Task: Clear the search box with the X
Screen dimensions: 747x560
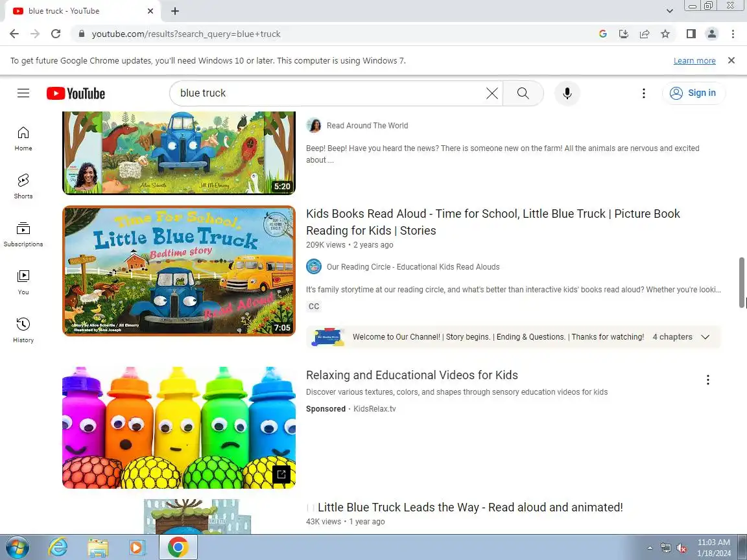Action: [492, 93]
